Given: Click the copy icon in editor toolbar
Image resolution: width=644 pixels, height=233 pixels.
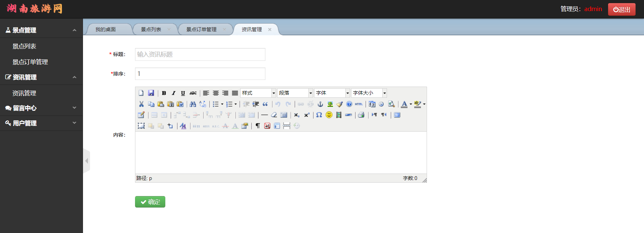Looking at the screenshot, I should pos(151,104).
